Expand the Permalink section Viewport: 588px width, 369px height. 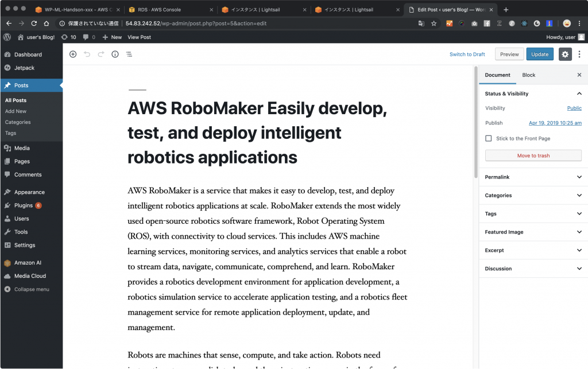point(533,177)
